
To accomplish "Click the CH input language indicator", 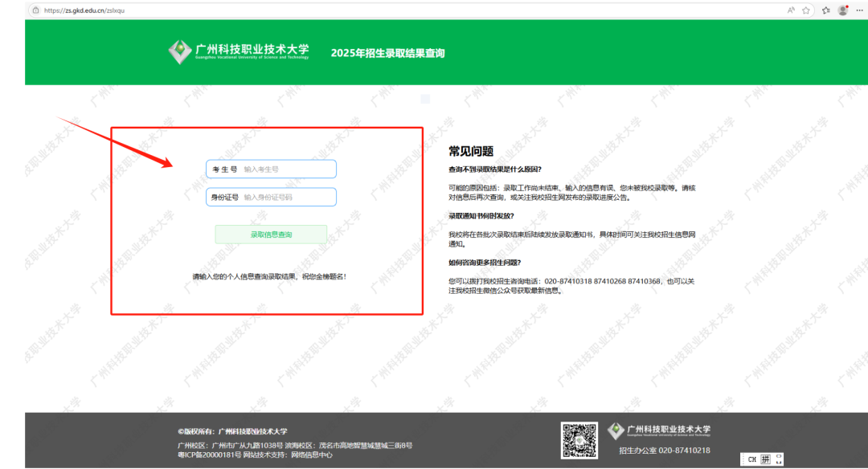I will [x=751, y=459].
